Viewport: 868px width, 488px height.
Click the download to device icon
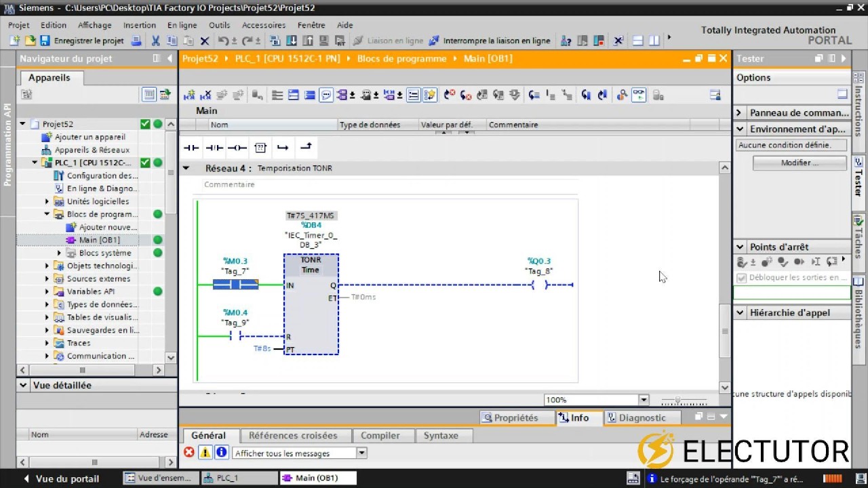292,41
